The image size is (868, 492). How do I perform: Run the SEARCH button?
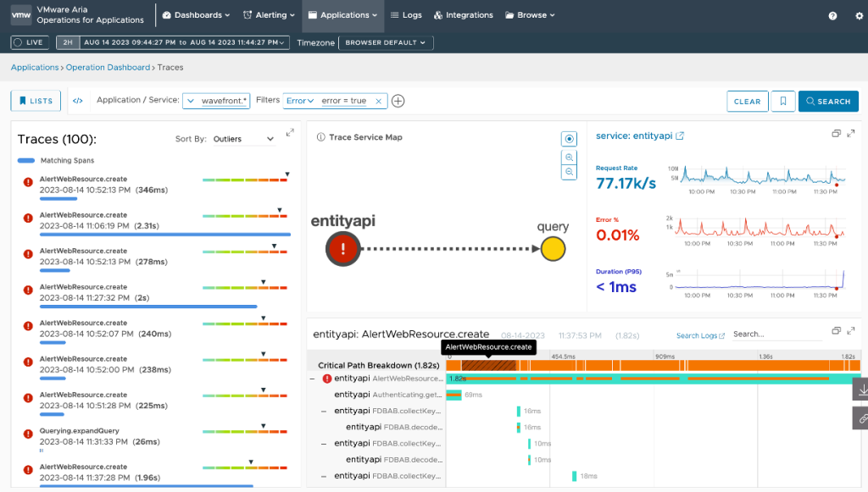(829, 101)
